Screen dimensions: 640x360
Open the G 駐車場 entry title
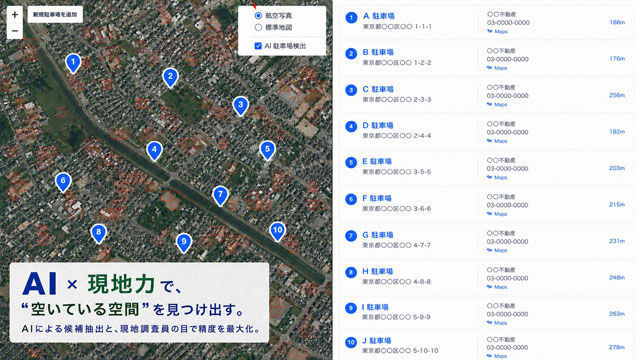(x=378, y=235)
